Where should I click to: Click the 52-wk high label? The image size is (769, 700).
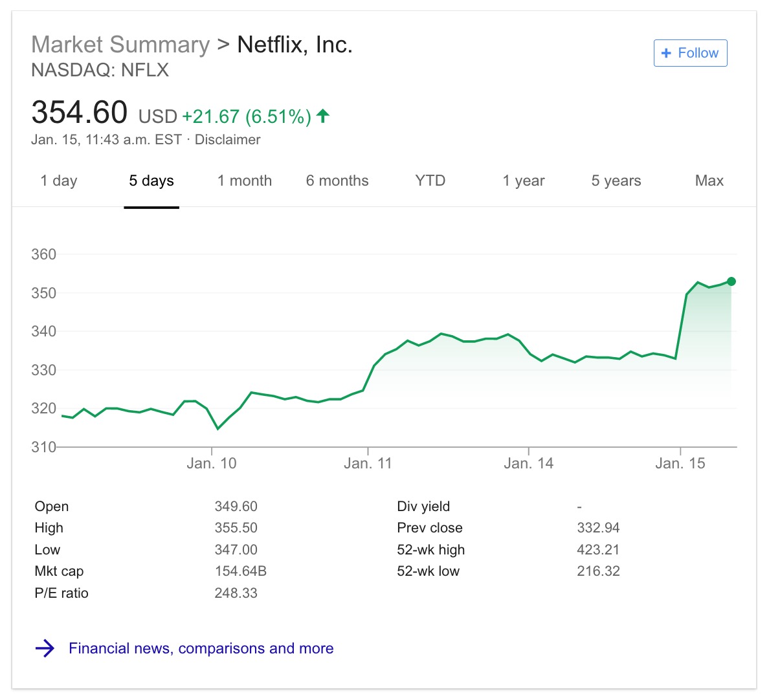click(x=430, y=549)
